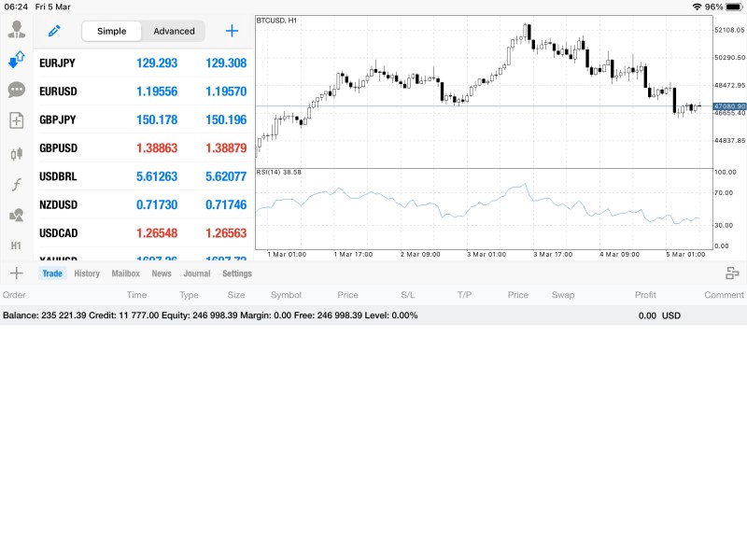Image resolution: width=747 pixels, height=560 pixels.
Task: Click the 3 Mar 17:00 time label
Action: point(553,254)
